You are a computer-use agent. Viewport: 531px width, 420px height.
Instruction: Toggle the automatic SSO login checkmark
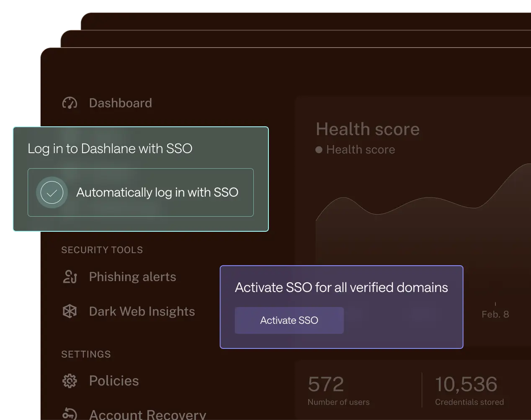[52, 192]
